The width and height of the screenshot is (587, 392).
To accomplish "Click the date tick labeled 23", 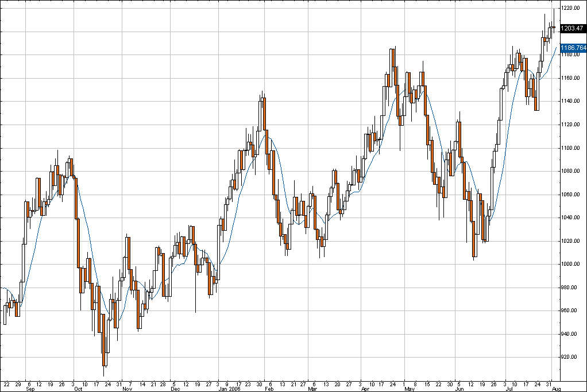I will [248, 384].
